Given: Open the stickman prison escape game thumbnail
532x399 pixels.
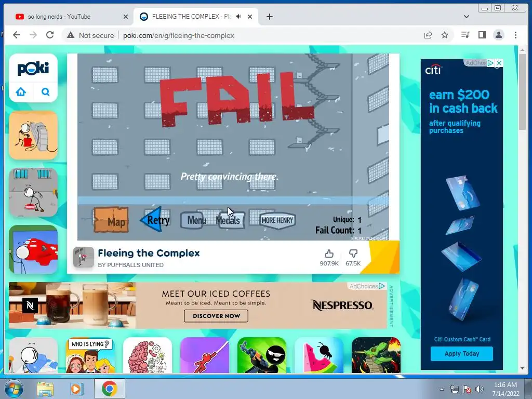Looking at the screenshot, I should pyautogui.click(x=33, y=192).
